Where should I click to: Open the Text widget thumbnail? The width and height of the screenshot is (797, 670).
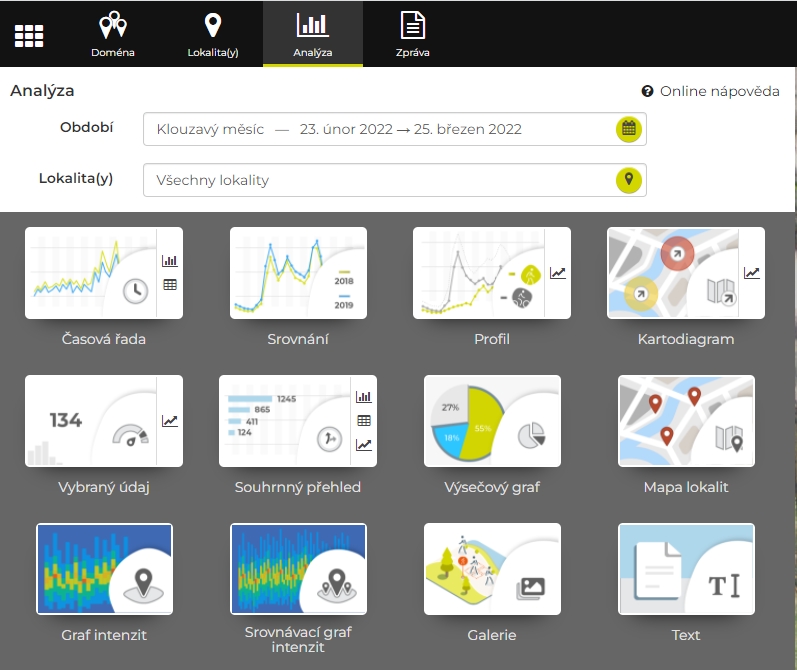coord(686,569)
